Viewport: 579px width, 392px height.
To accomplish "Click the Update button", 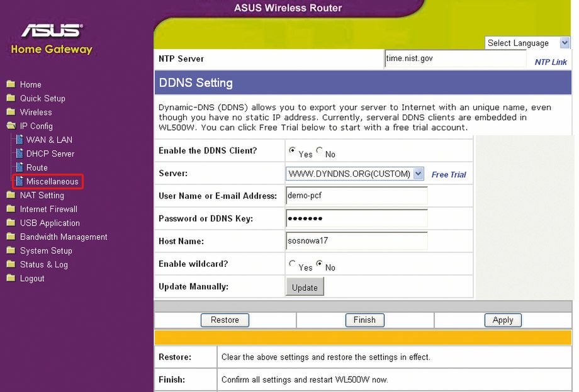I will pos(305,287).
